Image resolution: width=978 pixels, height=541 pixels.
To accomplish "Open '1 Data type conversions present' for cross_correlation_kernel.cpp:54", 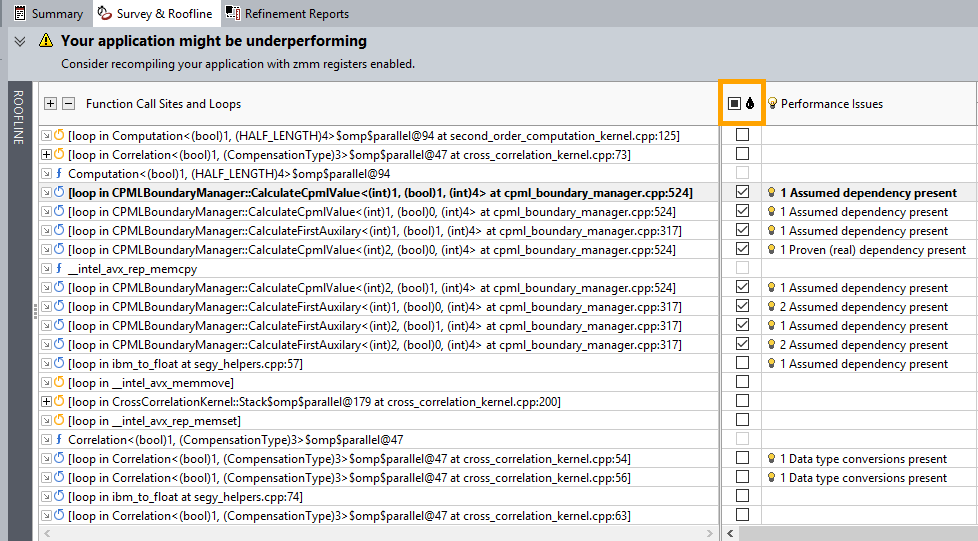I will 867,459.
